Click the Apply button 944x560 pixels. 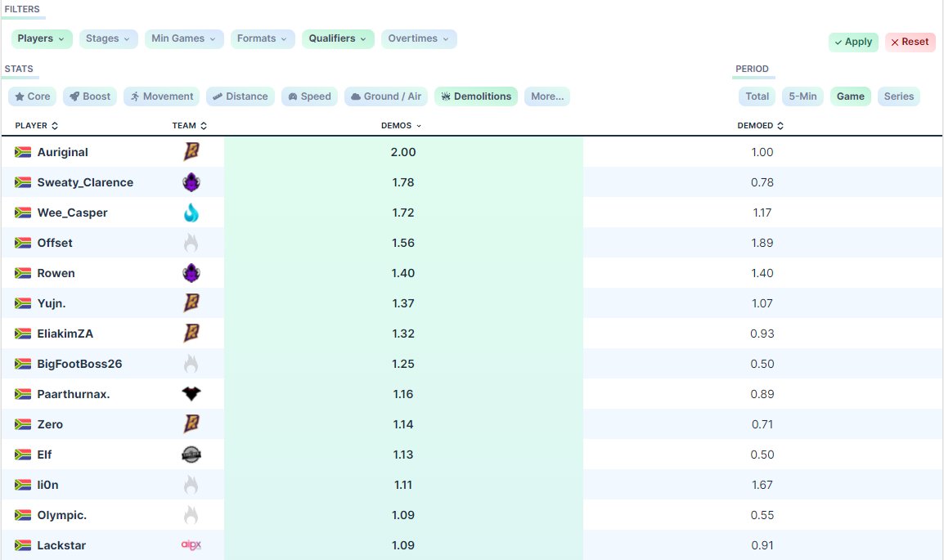coord(853,42)
